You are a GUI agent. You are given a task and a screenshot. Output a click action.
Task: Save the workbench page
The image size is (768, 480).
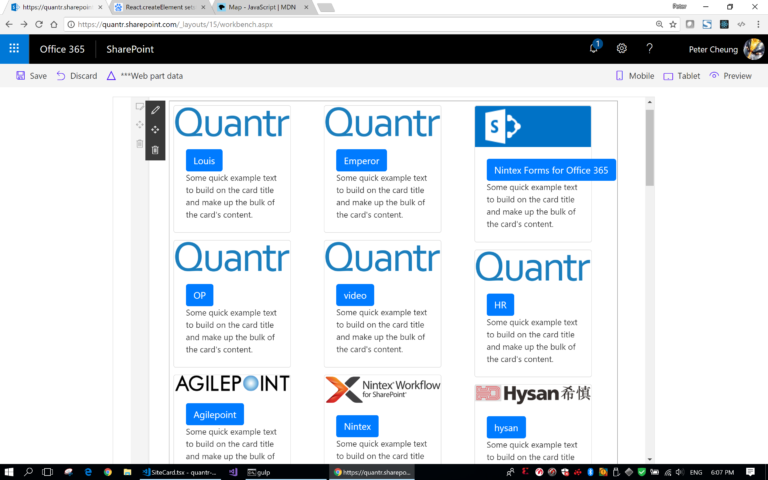point(31,76)
